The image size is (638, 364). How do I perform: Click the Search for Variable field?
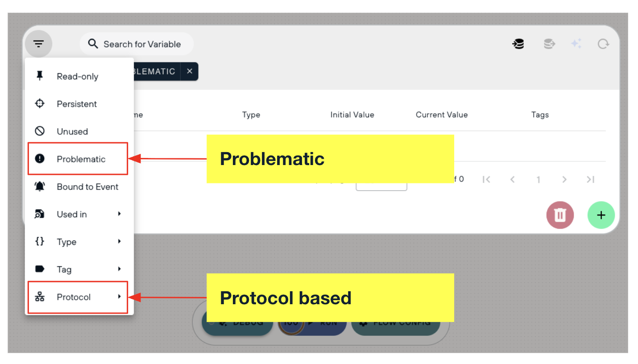coord(137,44)
